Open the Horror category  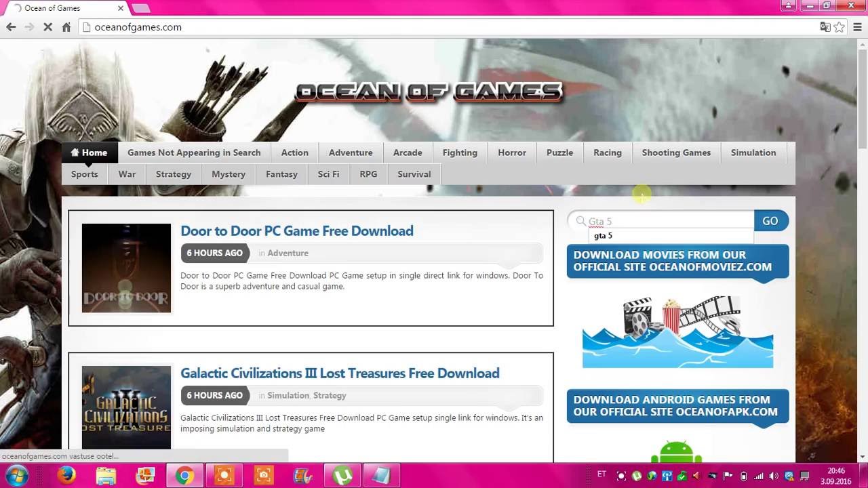point(512,152)
